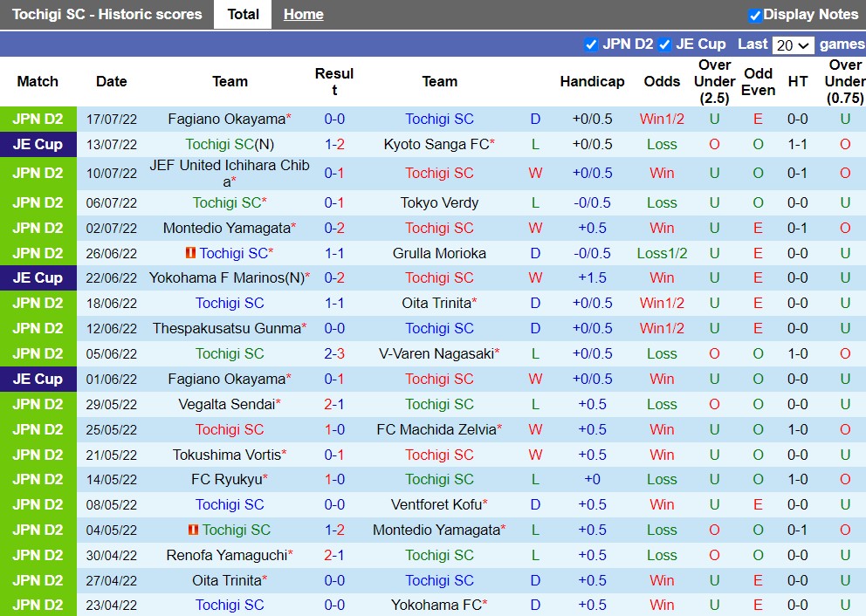Click the Thespakusatsu Gunma team link
This screenshot has width=866, height=616.
[226, 328]
